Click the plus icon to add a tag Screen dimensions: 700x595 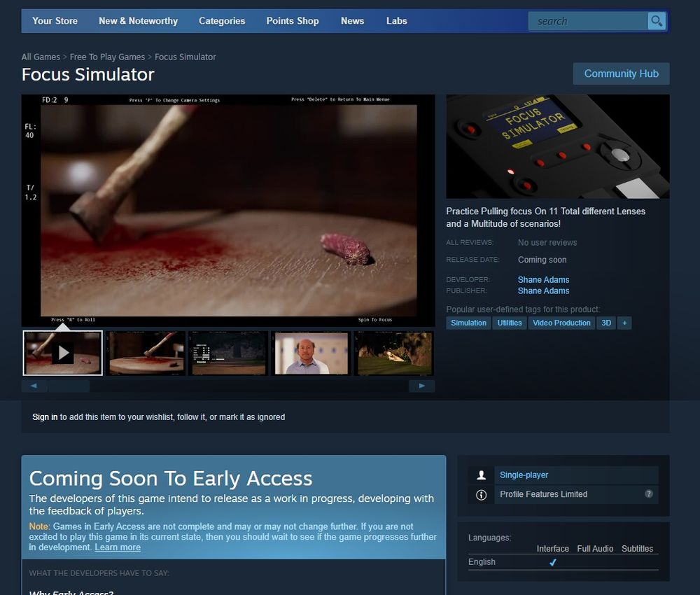(x=624, y=323)
